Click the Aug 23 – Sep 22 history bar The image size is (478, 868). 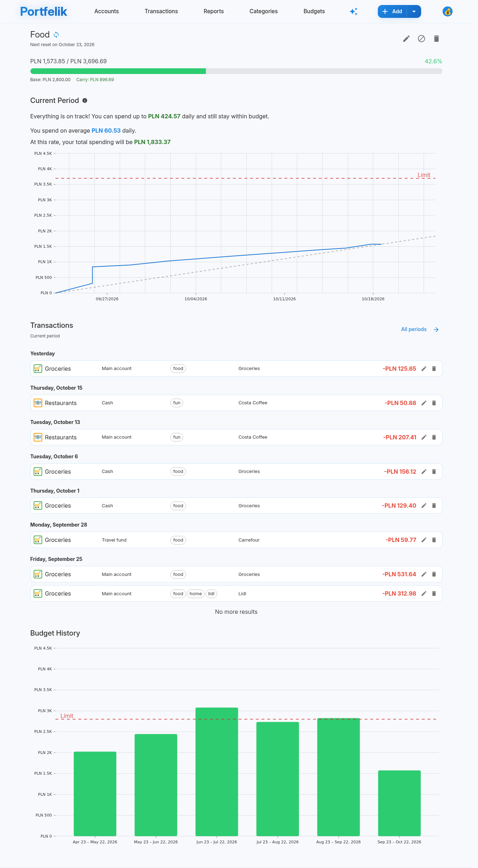338,777
